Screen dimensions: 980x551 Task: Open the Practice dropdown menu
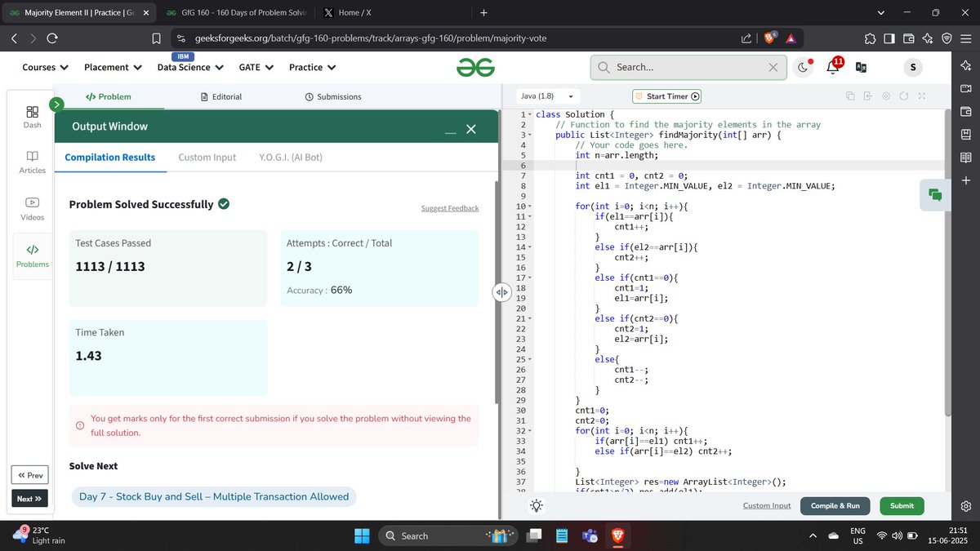click(x=312, y=67)
